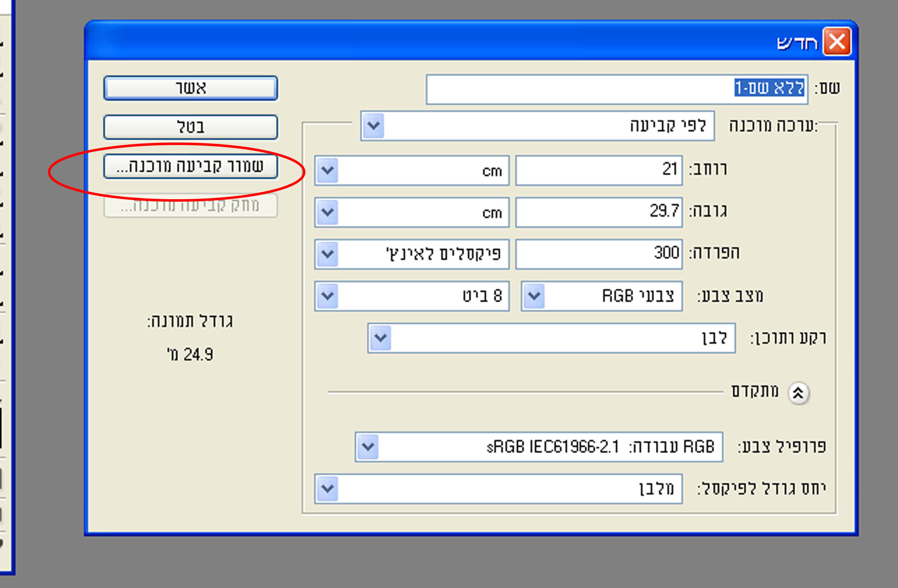
Task: Open the resolution units dropdown, pixels per inch
Action: tap(328, 254)
